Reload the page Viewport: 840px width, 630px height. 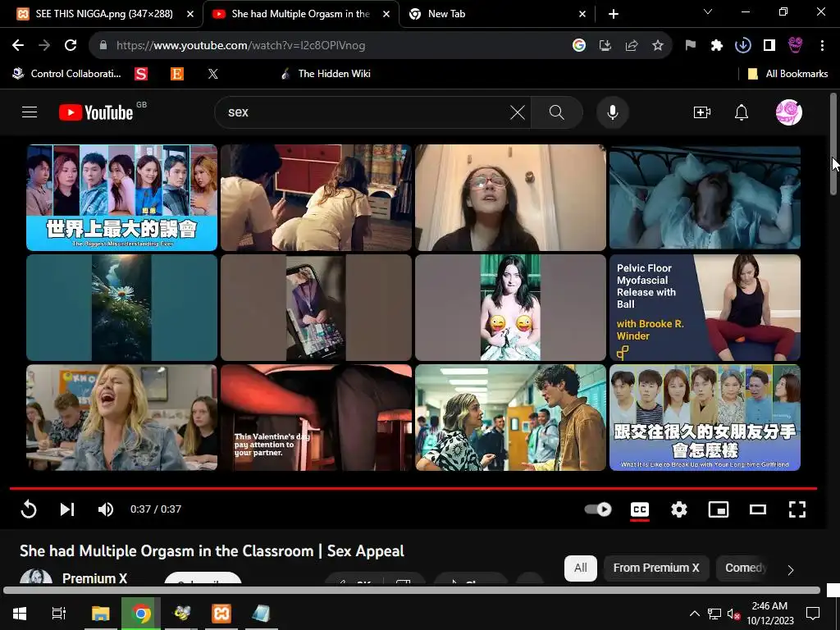(x=71, y=46)
